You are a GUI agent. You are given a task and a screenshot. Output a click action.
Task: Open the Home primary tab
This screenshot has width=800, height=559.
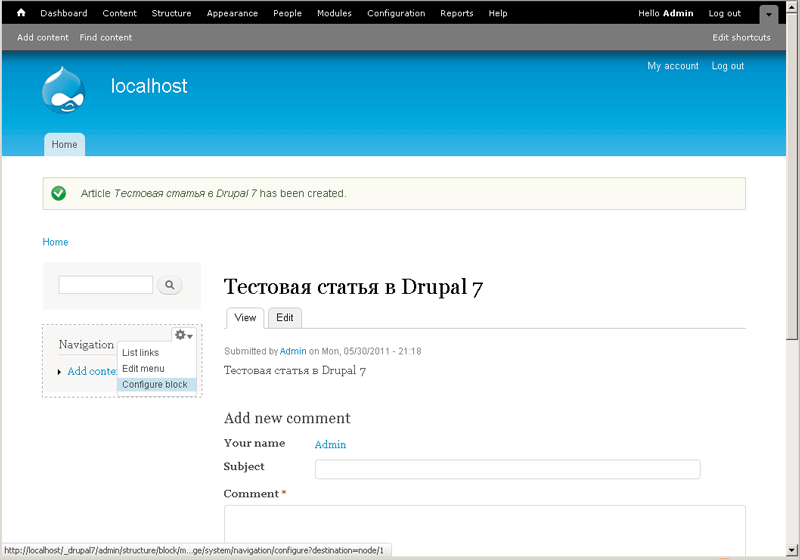tap(64, 145)
